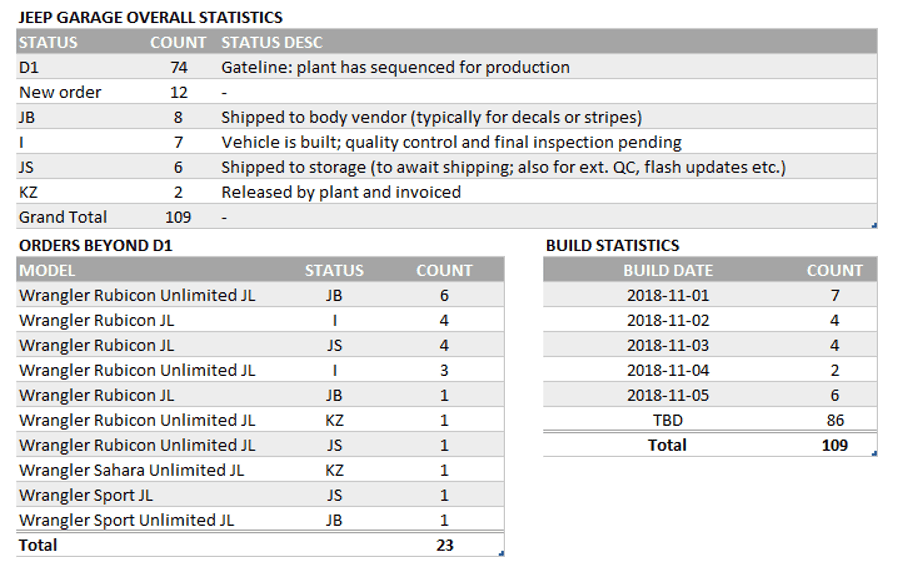This screenshot has height=577, width=898.
Task: Click Total 109 in Build Statistics table
Action: click(834, 445)
